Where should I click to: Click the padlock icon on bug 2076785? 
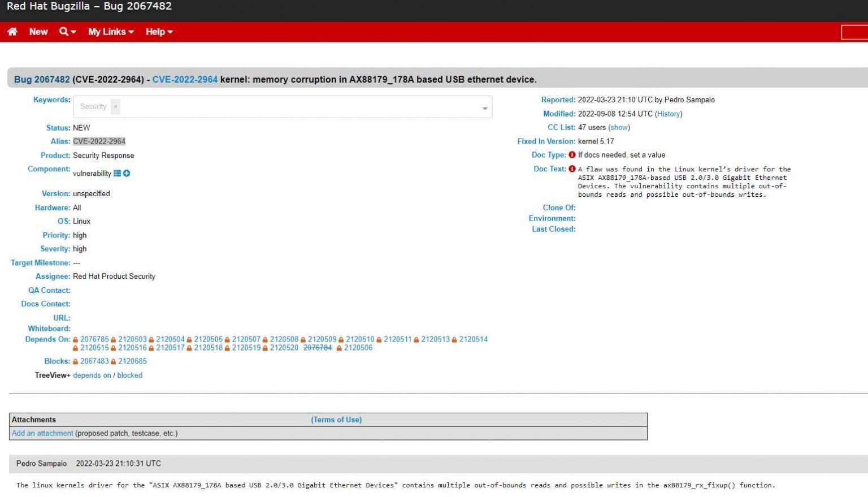tap(76, 339)
